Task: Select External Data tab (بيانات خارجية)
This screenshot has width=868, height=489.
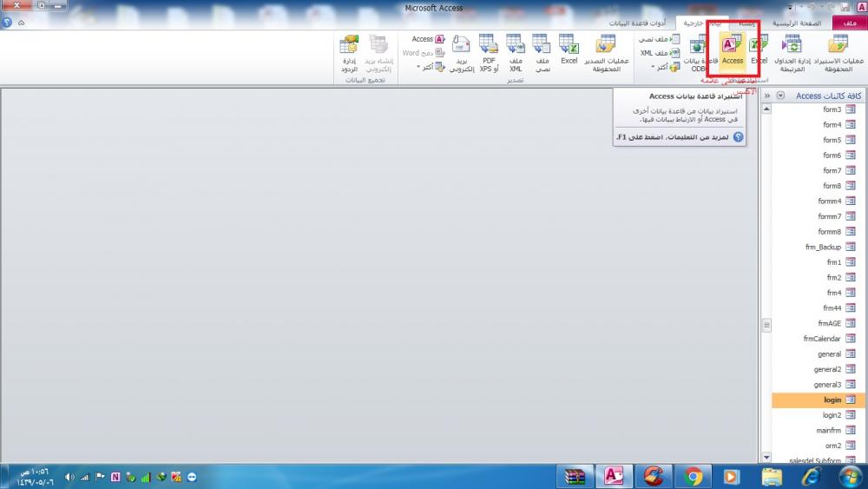Action: click(702, 23)
